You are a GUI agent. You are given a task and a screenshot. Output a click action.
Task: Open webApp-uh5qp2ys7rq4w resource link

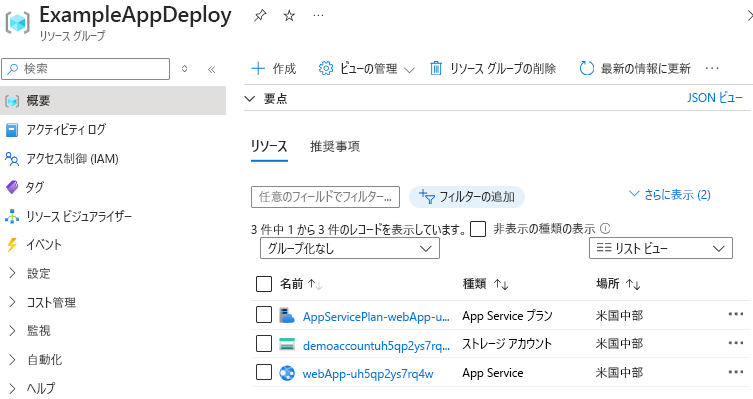pyautogui.click(x=368, y=374)
